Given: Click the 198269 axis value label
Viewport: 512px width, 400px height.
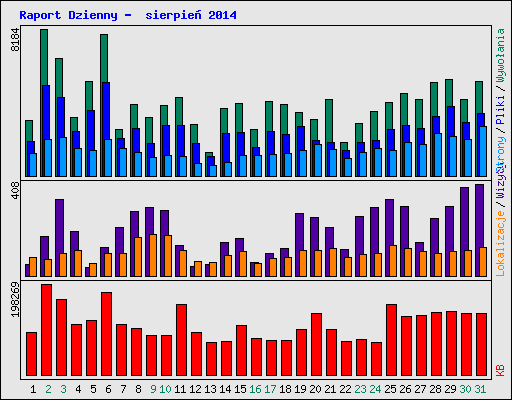Looking at the screenshot, I should [15, 300].
